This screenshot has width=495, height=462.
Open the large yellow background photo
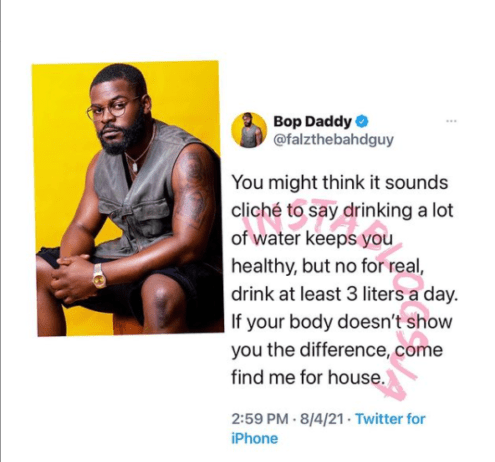pyautogui.click(x=128, y=198)
